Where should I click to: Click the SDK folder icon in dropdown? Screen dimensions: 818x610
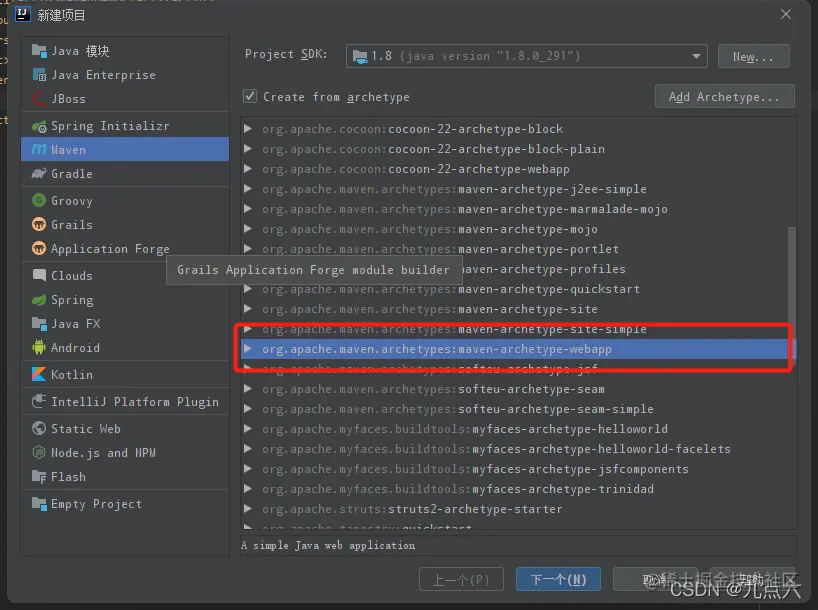pos(360,56)
